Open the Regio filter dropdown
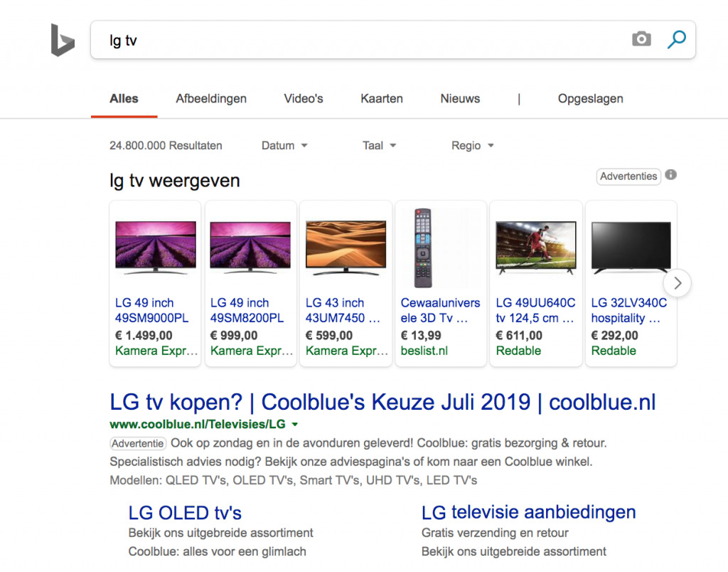This screenshot has height=572, width=728. (472, 145)
